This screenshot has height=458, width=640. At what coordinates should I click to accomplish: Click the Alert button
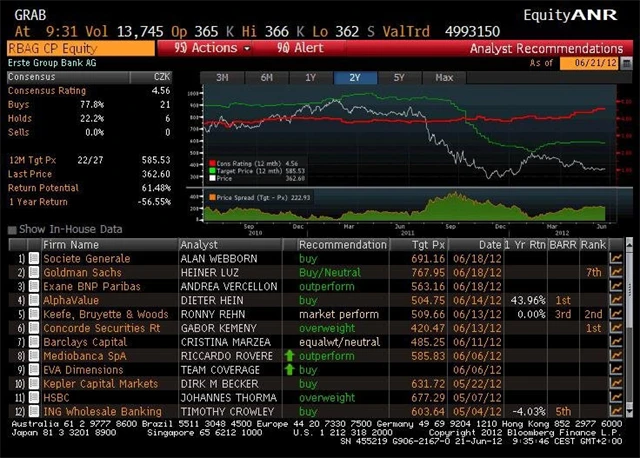coord(296,48)
